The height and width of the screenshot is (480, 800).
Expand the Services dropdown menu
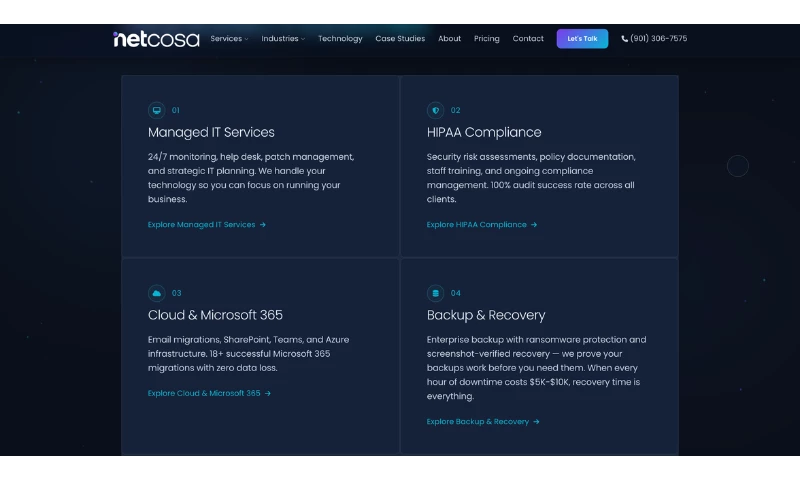[x=229, y=39]
